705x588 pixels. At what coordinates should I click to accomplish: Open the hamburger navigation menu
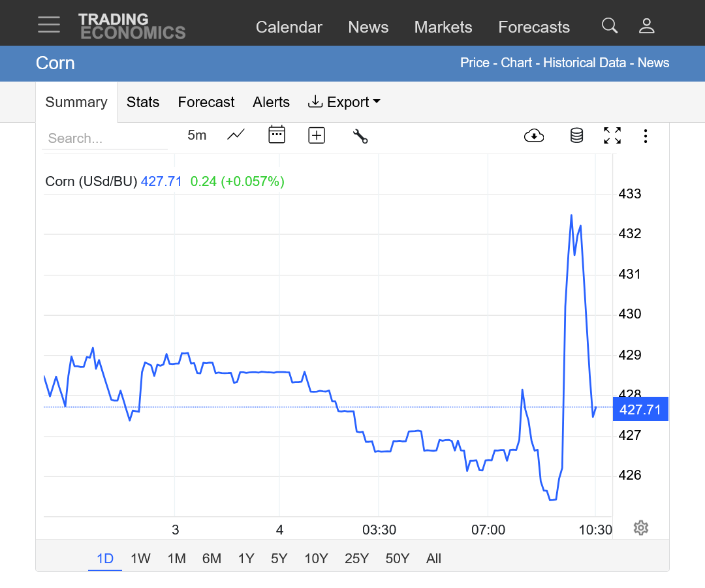(x=49, y=25)
